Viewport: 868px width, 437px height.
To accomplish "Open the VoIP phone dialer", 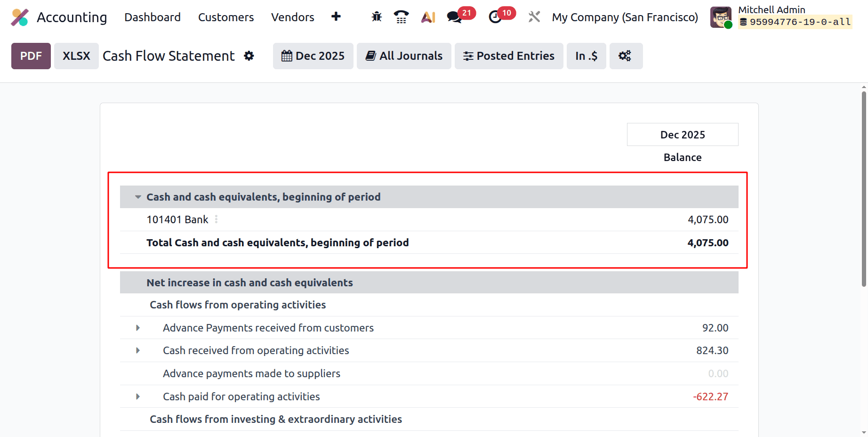I will [x=401, y=16].
